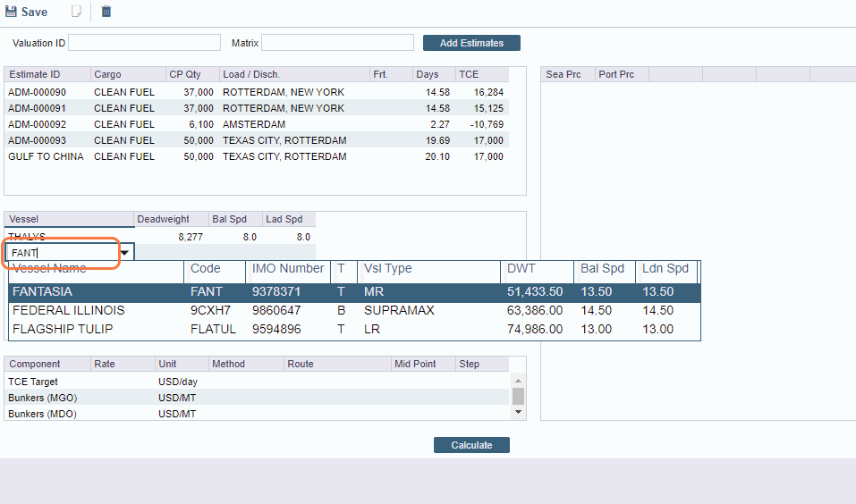Click the trash delete icon
The width and height of the screenshot is (856, 504).
tap(106, 13)
